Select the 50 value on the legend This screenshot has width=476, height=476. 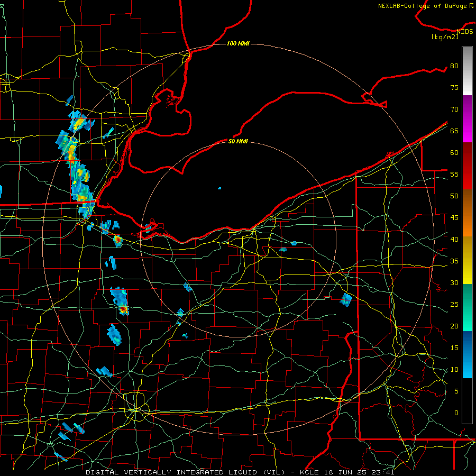[x=454, y=196]
